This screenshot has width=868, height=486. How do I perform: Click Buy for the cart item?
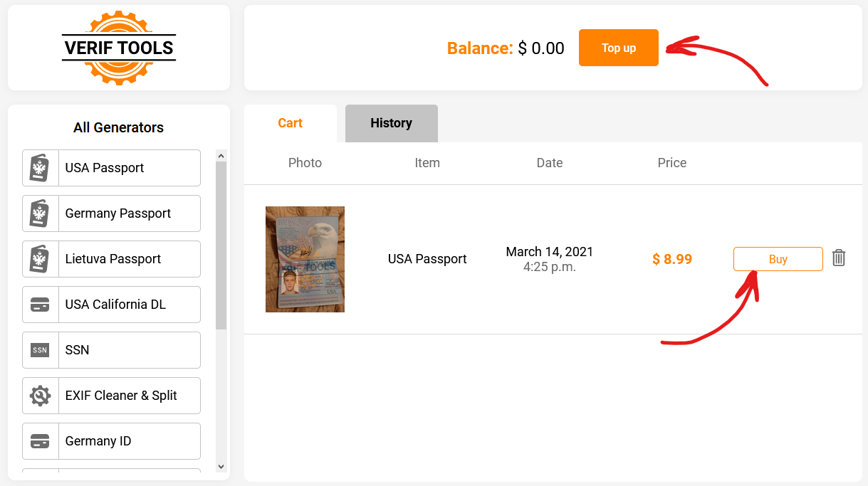778,259
